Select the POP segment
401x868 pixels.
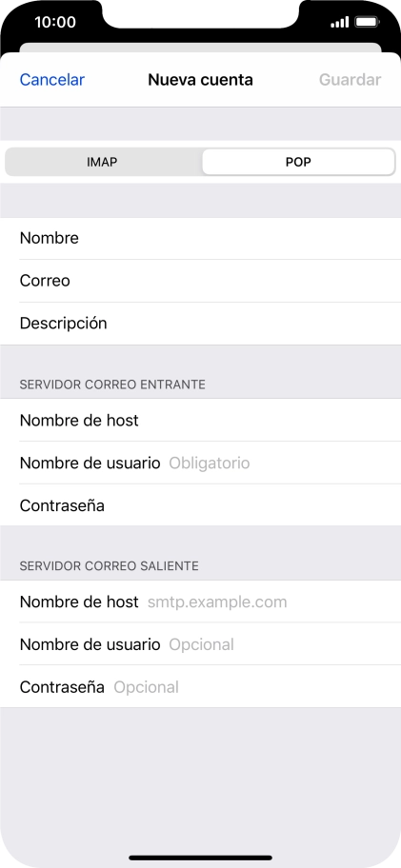point(298,162)
